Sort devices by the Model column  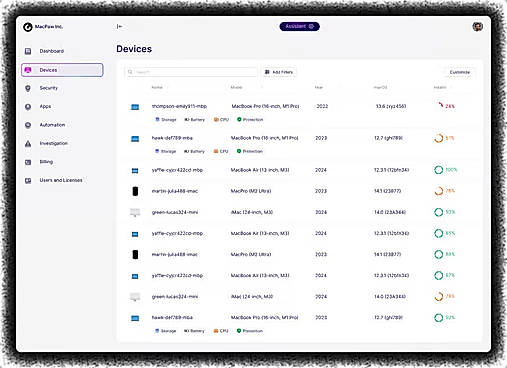pyautogui.click(x=236, y=87)
